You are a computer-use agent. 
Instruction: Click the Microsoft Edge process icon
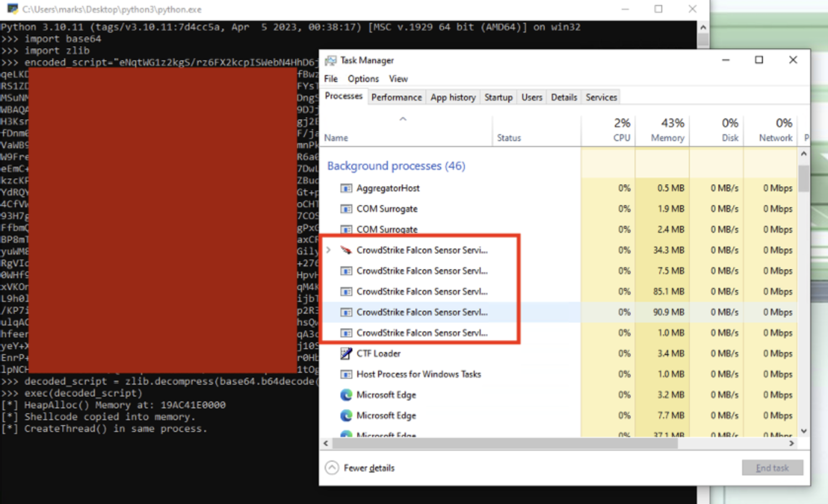click(346, 394)
